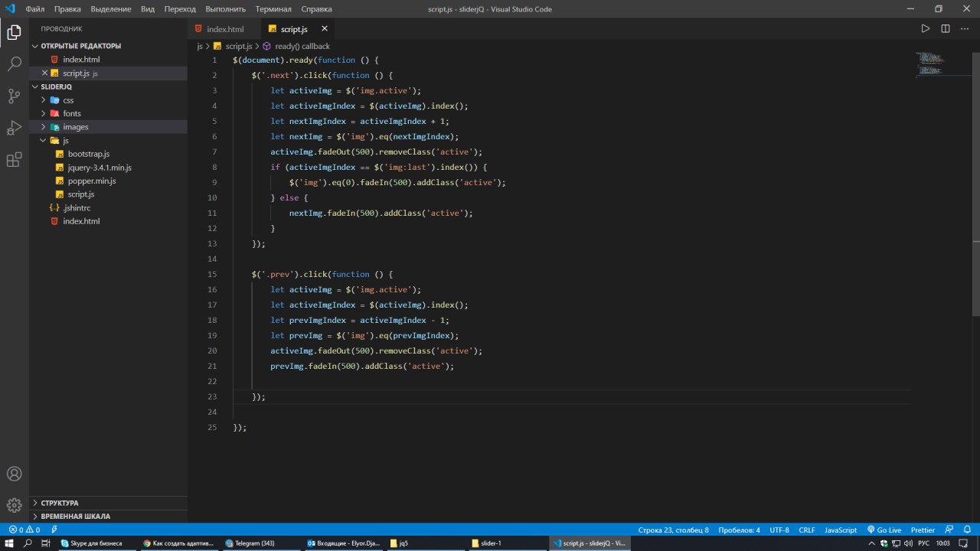Open the Manage gear icon
This screenshot has height=551, width=980.
pyautogui.click(x=14, y=505)
